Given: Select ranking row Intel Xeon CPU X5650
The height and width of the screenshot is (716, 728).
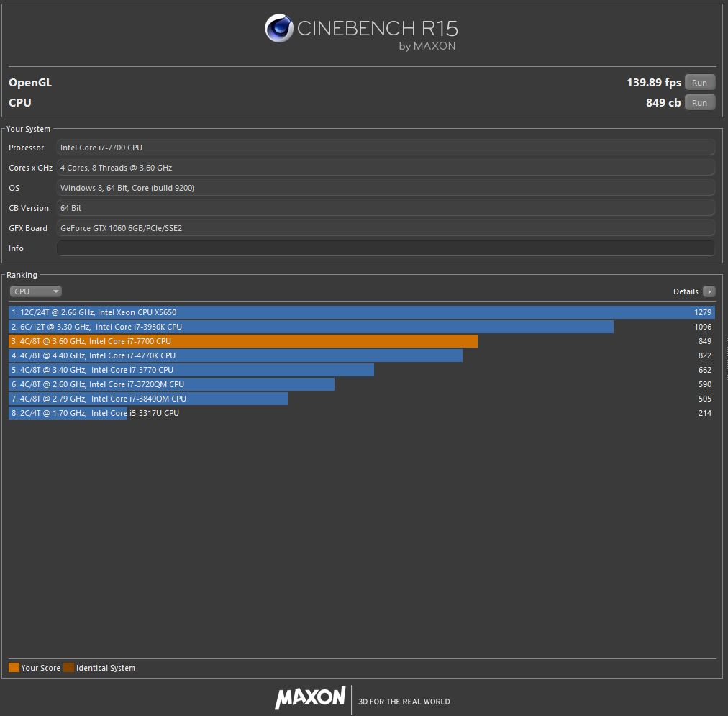Looking at the screenshot, I should pos(362,312).
